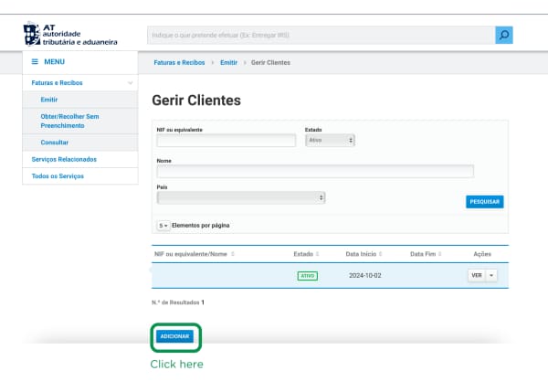The image size is (548, 392).
Task: Open Emitir in the sidebar
Action: (49, 100)
